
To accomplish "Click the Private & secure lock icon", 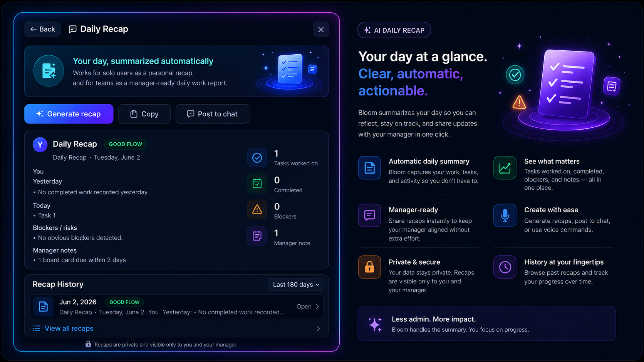I will tap(370, 267).
